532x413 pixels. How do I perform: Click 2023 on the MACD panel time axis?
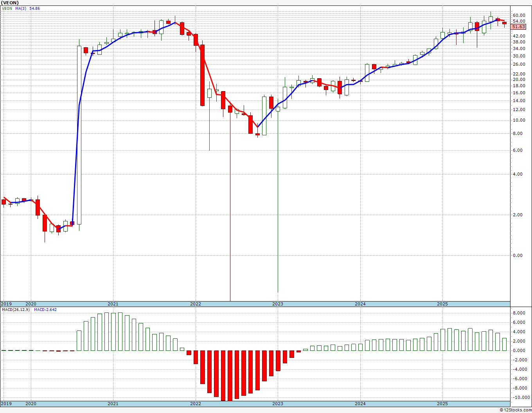click(278, 403)
